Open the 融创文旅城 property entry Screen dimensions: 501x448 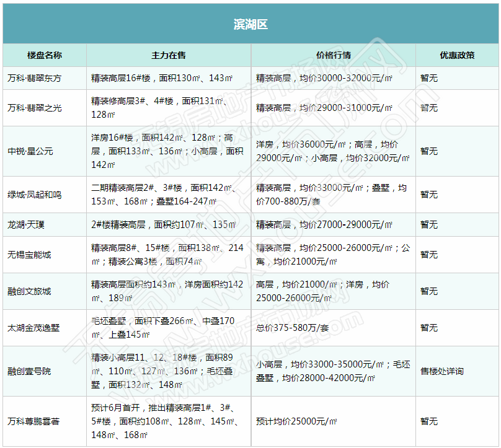[29, 291]
